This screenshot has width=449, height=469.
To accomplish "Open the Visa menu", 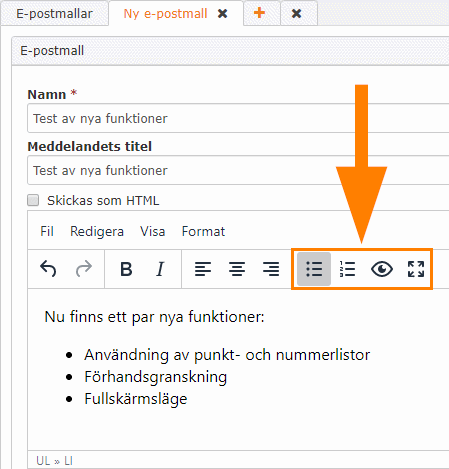I will coord(152,231).
